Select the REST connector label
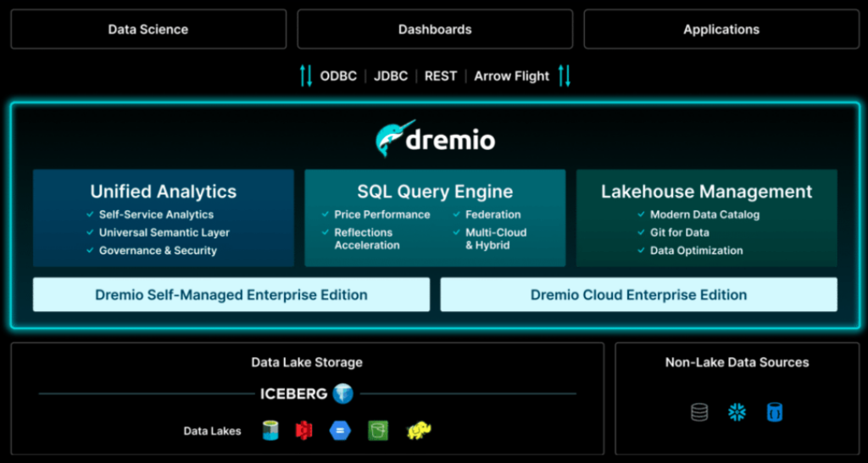868x463 pixels. click(441, 75)
